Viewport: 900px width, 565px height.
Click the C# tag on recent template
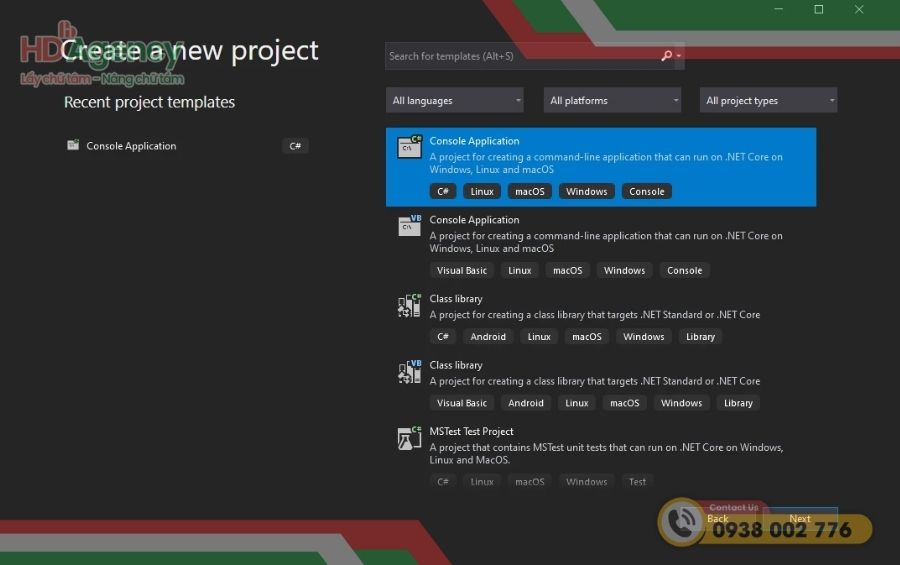pyautogui.click(x=295, y=146)
